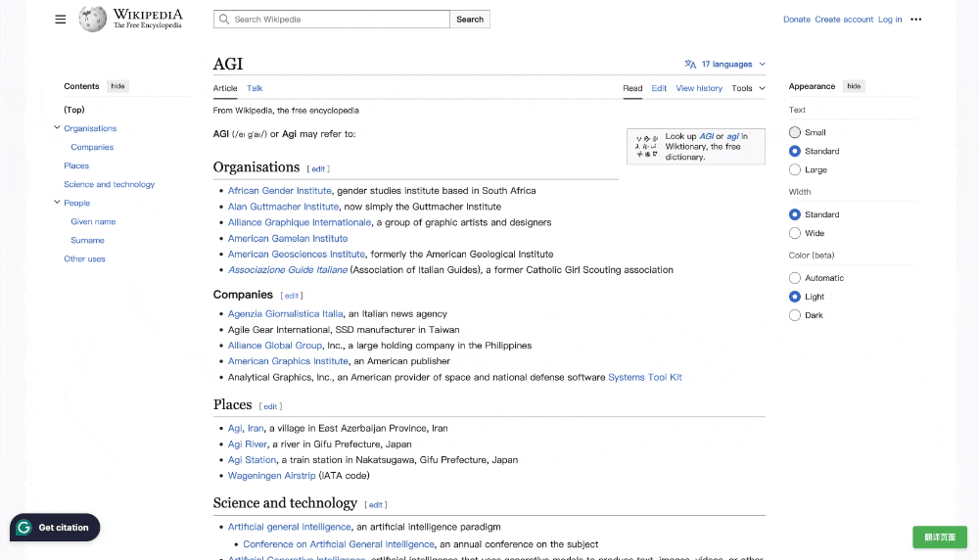Open the Edit tab
The image size is (979, 560).
(x=659, y=88)
